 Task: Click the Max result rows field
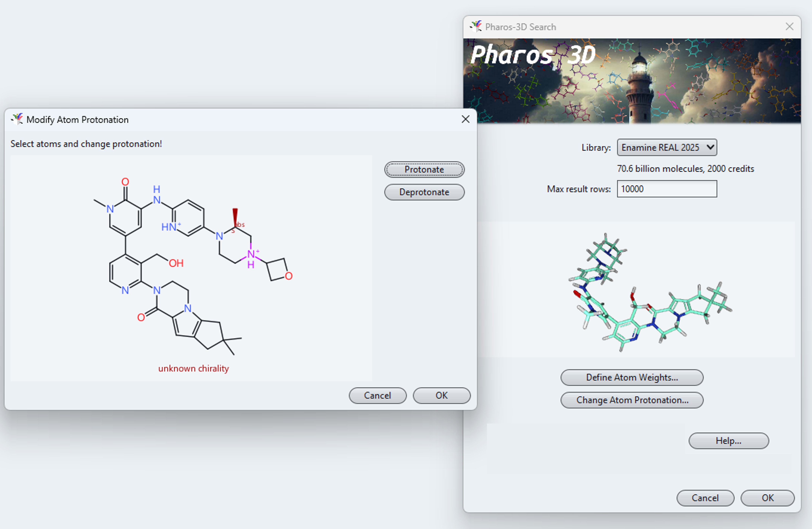pyautogui.click(x=667, y=189)
